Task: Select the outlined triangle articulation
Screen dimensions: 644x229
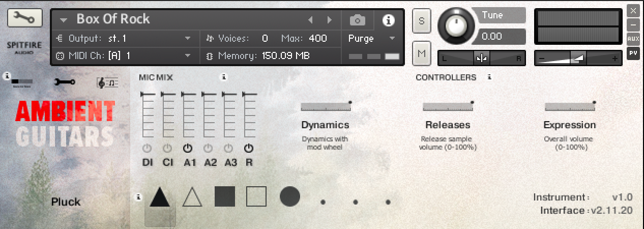Action: (192, 197)
